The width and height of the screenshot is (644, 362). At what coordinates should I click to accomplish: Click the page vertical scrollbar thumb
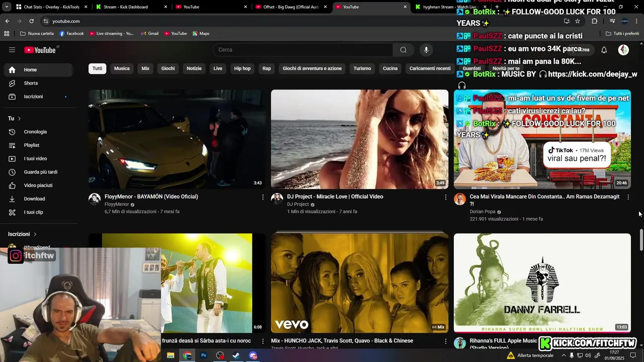(641, 240)
